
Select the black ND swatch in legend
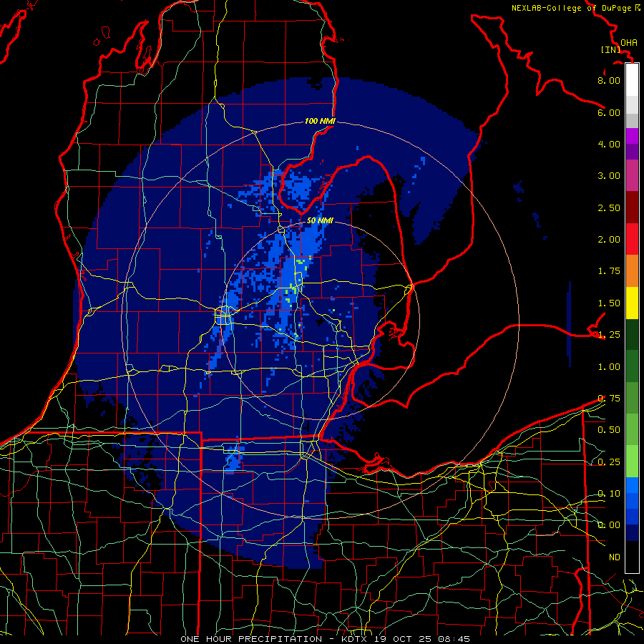click(x=632, y=557)
